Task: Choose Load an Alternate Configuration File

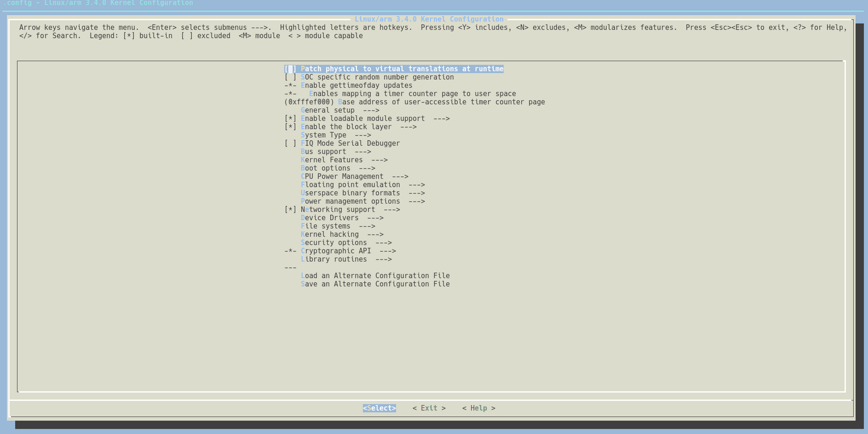Action: click(375, 276)
